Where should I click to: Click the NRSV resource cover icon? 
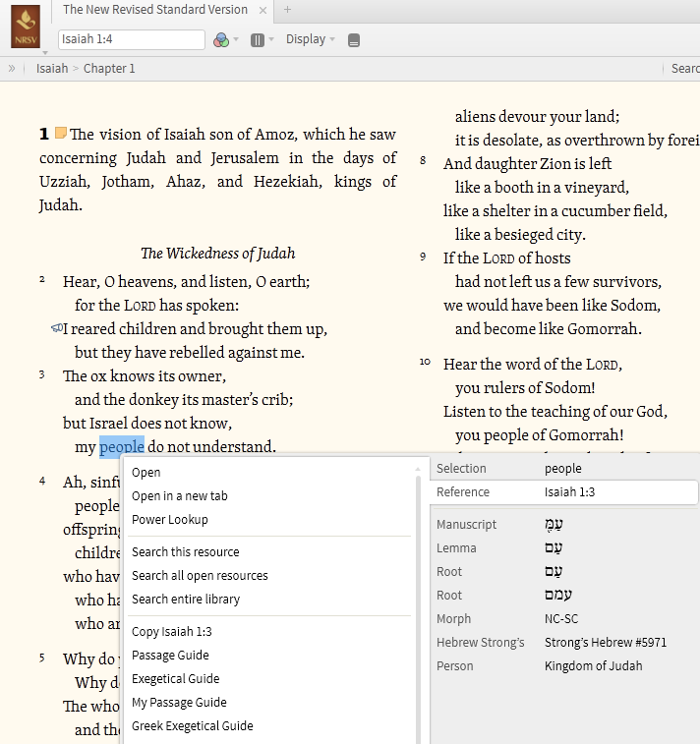26,27
